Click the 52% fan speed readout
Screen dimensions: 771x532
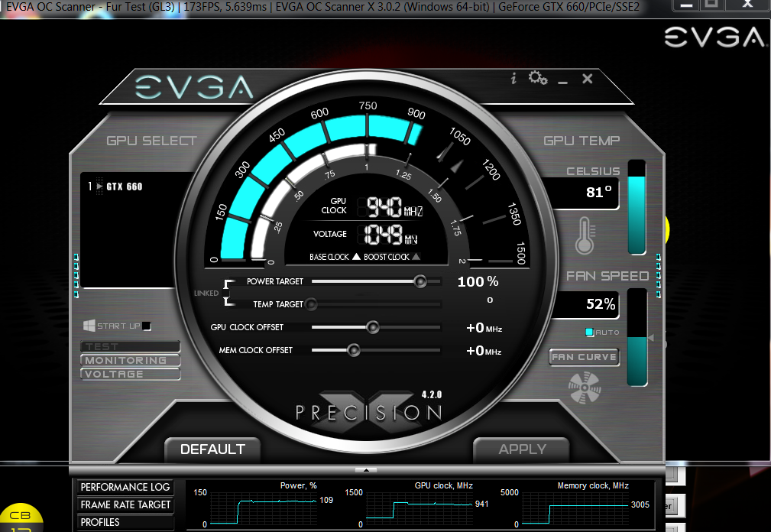tap(601, 304)
